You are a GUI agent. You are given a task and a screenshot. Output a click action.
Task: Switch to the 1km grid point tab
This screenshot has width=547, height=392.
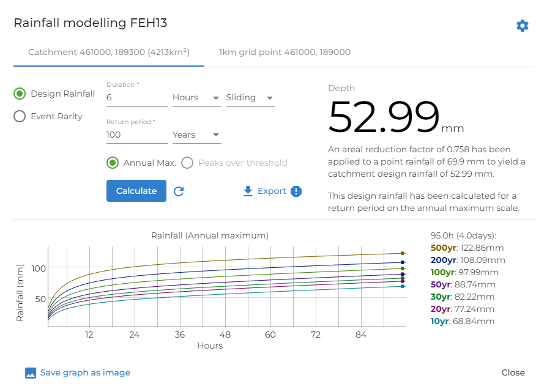click(284, 52)
